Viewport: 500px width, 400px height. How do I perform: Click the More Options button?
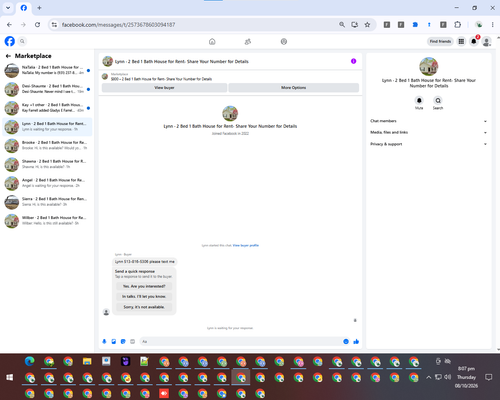tap(293, 88)
